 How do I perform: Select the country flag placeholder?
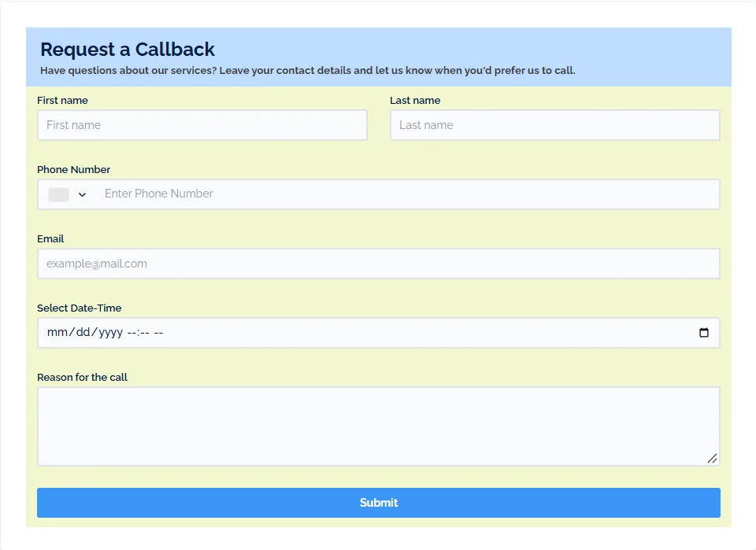(58, 194)
